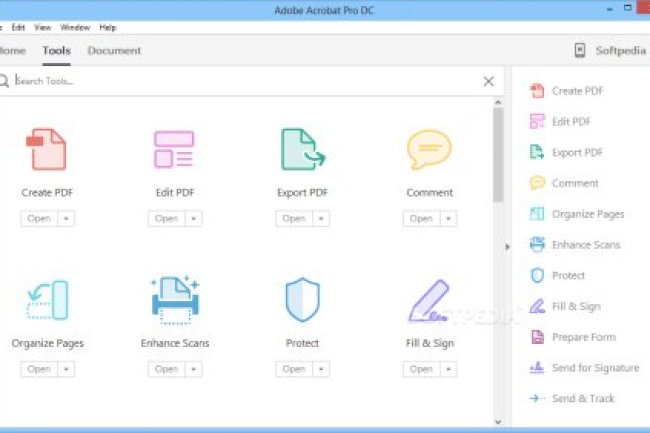Click Open button under Fill & Sign
Image resolution: width=650 pixels, height=433 pixels.
pos(422,369)
